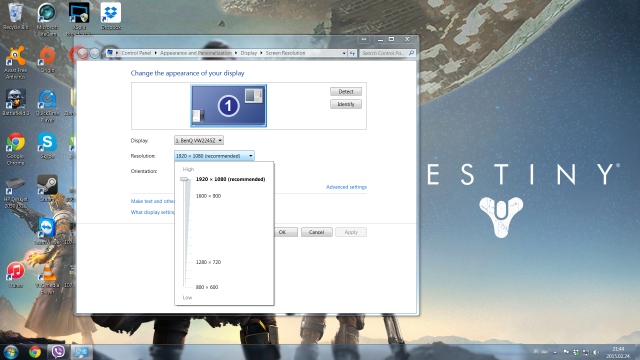
Task: Select Appearance and Personalization breadcrumb
Action: pos(196,53)
